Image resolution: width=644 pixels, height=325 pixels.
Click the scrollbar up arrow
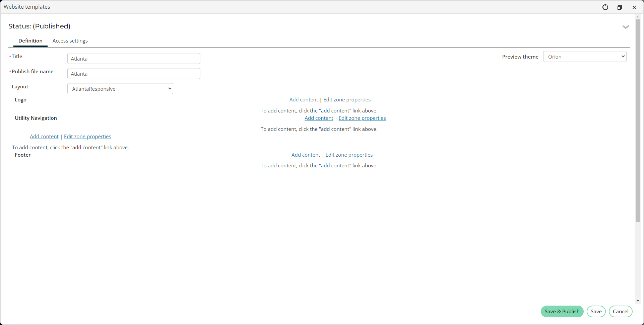pos(638,16)
